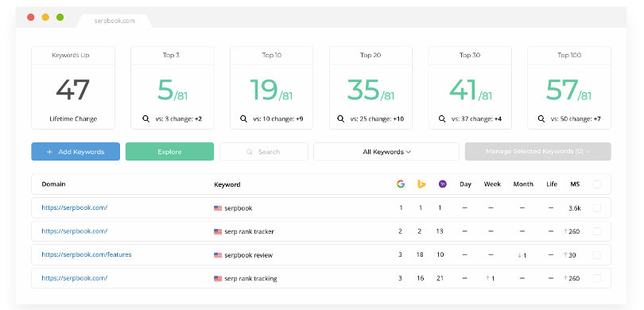Check the box for serpbook review row
This screenshot has height=310, width=644.
coord(597,255)
